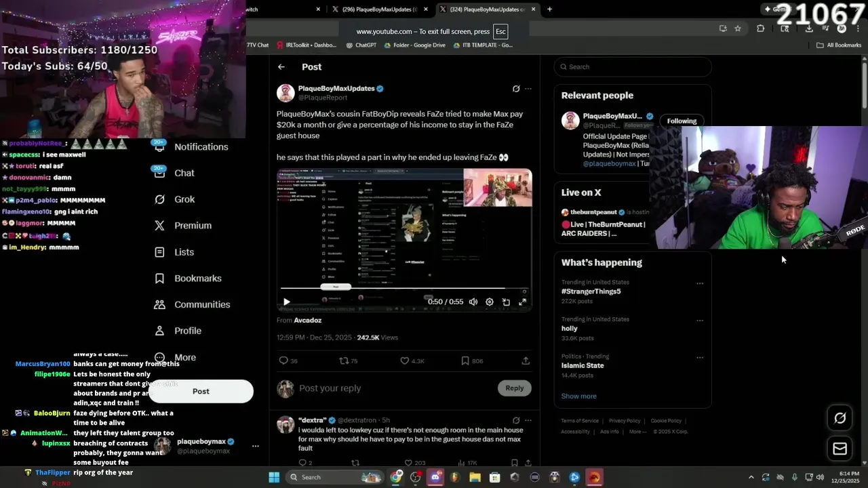Image resolution: width=868 pixels, height=488 pixels.
Task: Open File Explorer from taskbar
Action: tap(475, 477)
